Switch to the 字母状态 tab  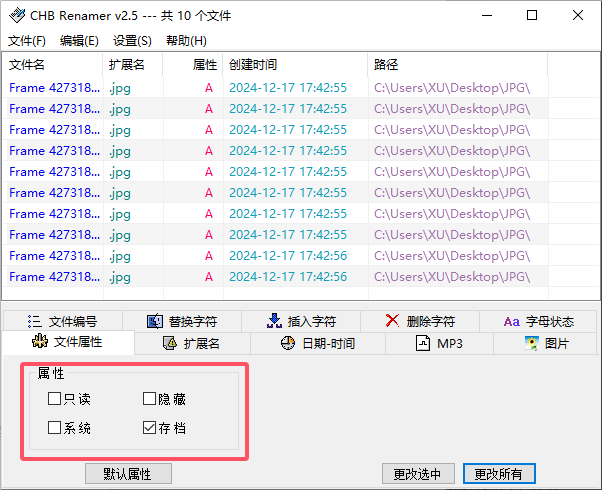pyautogui.click(x=539, y=321)
